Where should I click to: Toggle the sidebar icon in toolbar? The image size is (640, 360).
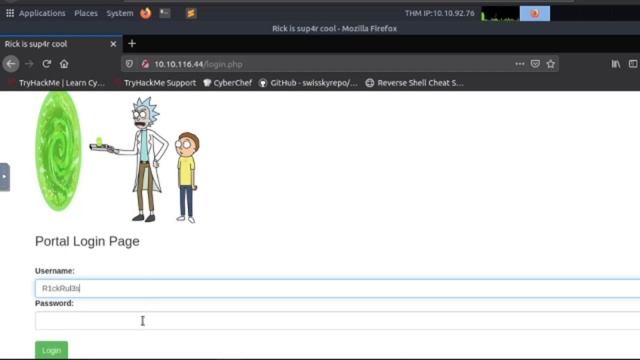[633, 64]
